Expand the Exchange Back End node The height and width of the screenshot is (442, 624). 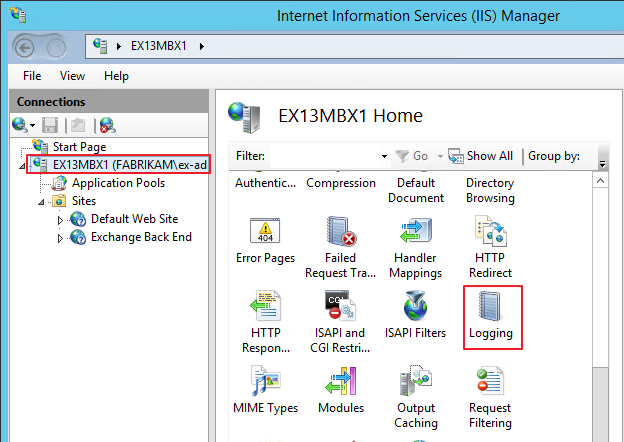(x=60, y=238)
